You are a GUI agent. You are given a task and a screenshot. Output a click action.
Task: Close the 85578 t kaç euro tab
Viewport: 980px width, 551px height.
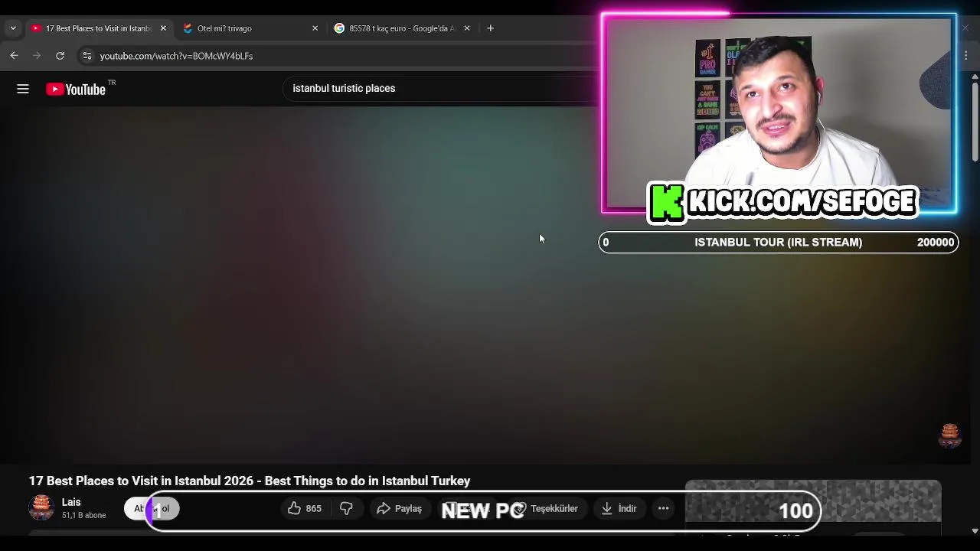tap(466, 28)
